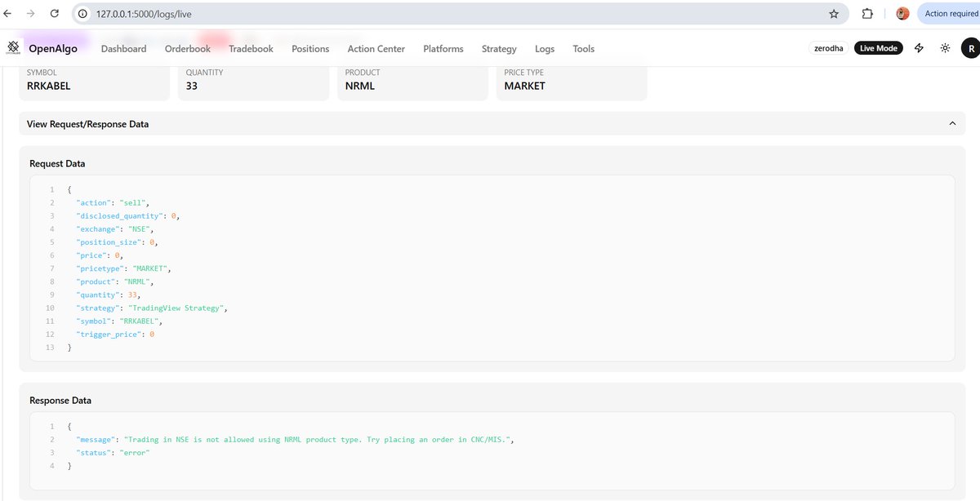
Task: Click the "action": "sell" line
Action: [x=114, y=202]
